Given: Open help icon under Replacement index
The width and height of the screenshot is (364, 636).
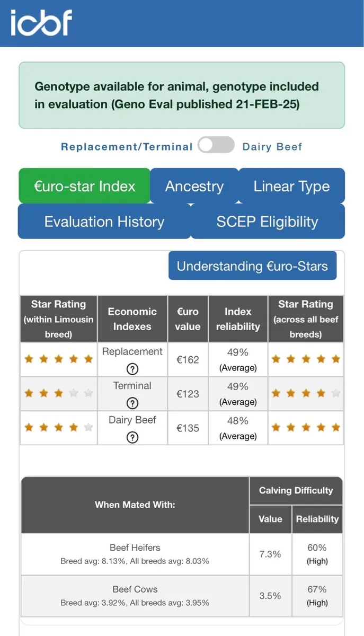Looking at the screenshot, I should click(x=132, y=368).
